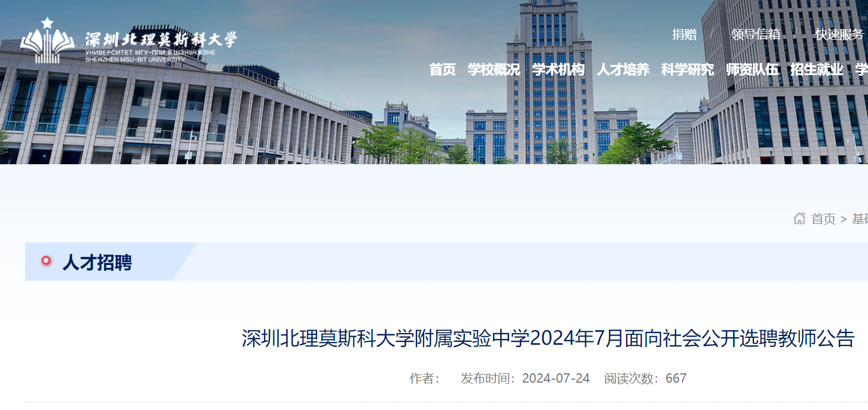Click the 阅读次数：667 read count
This screenshot has width=868, height=410.
(645, 379)
